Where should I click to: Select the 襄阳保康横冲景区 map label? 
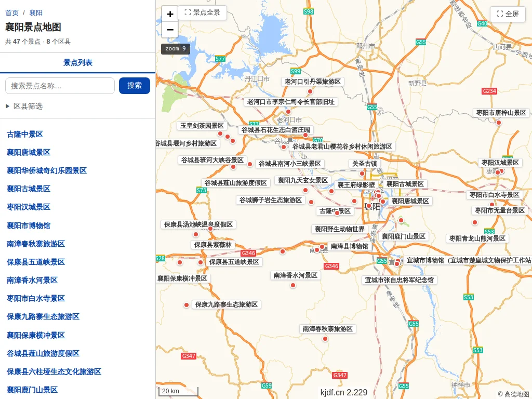pos(182,278)
